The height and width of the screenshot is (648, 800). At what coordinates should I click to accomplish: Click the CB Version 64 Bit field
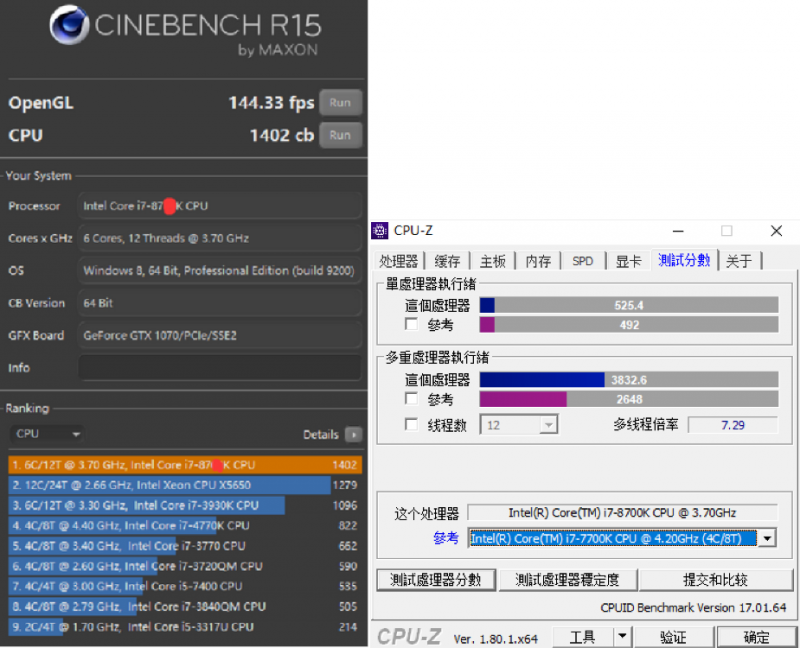(x=219, y=303)
